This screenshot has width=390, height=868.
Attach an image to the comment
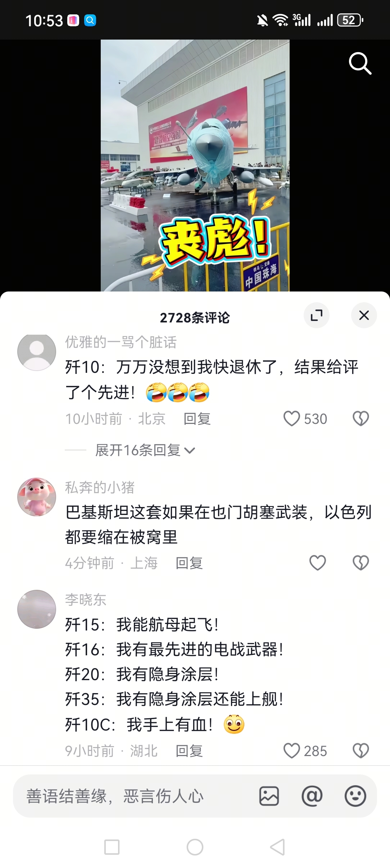269,796
